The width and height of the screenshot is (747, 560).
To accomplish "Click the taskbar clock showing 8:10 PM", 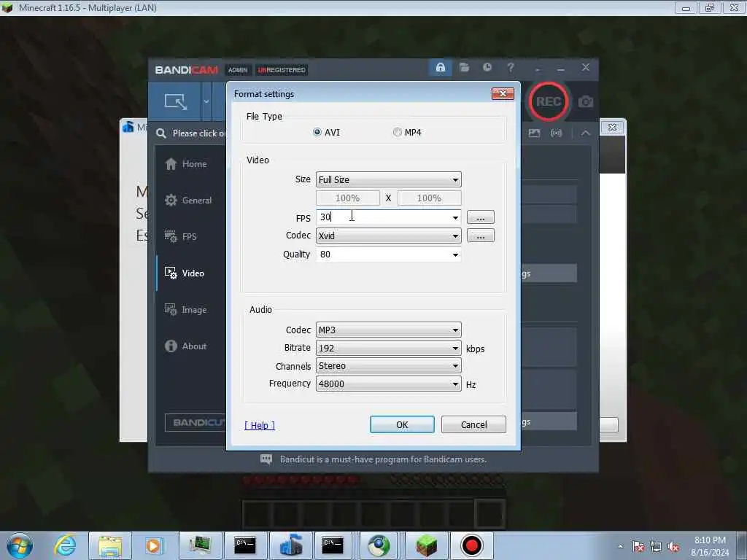I will coord(710,546).
